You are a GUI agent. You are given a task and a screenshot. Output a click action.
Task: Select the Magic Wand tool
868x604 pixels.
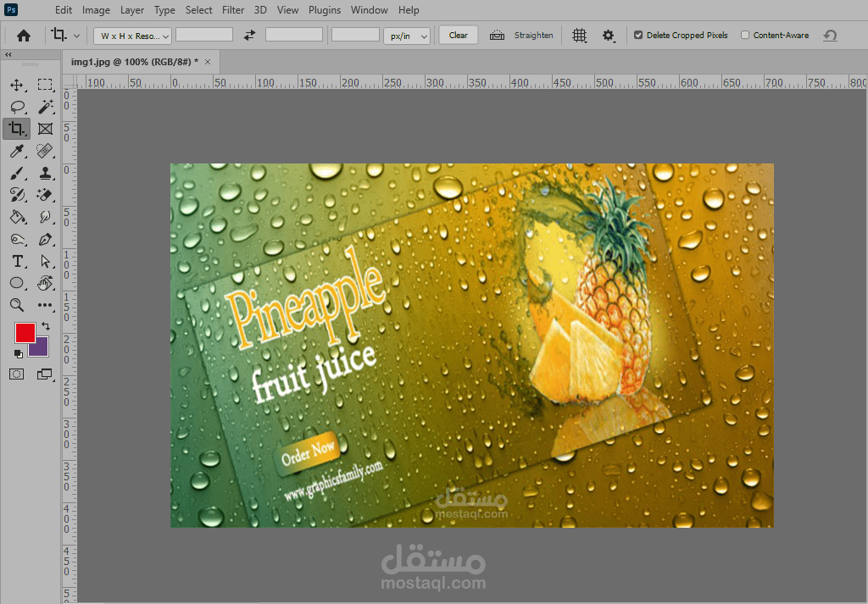(x=45, y=107)
